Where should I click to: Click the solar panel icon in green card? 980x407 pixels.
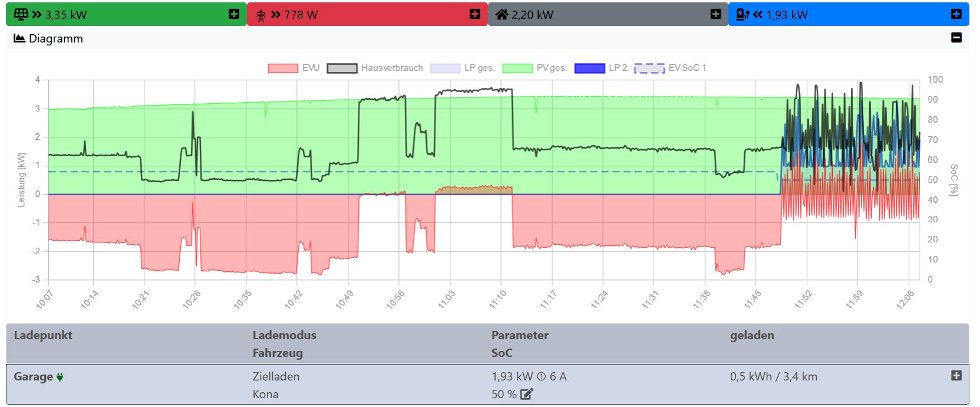click(x=21, y=14)
